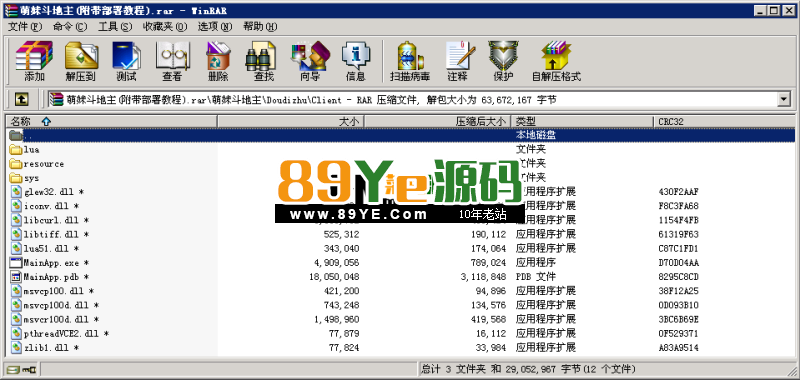Open the 文件 (File) menu
800x380 pixels.
click(24, 27)
